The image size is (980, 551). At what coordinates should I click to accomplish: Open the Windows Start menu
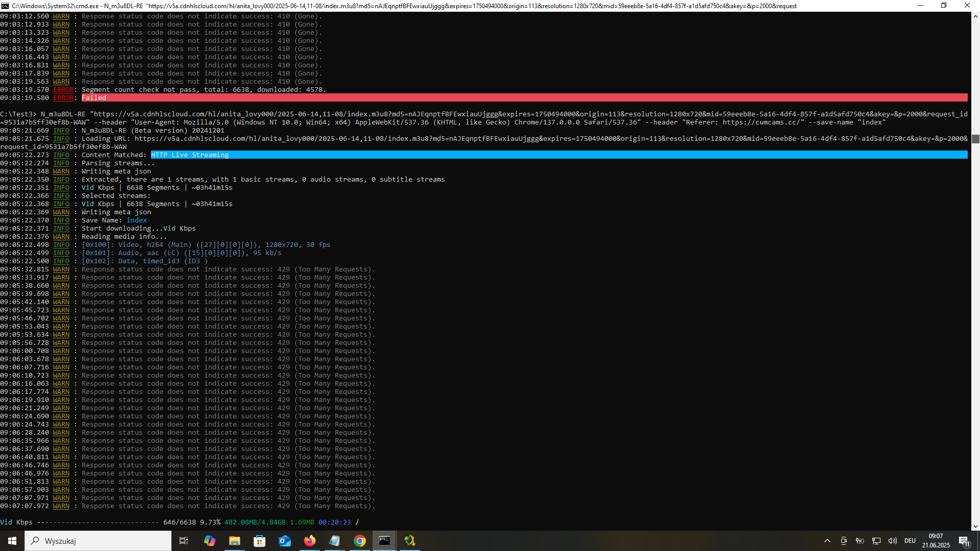12,541
